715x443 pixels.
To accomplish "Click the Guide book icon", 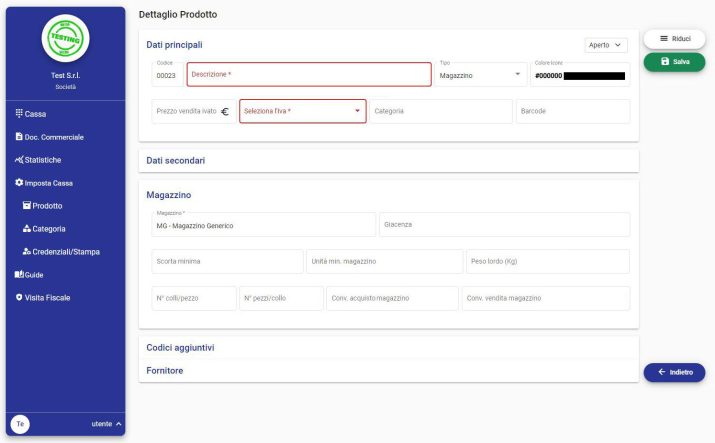I will click(x=19, y=275).
